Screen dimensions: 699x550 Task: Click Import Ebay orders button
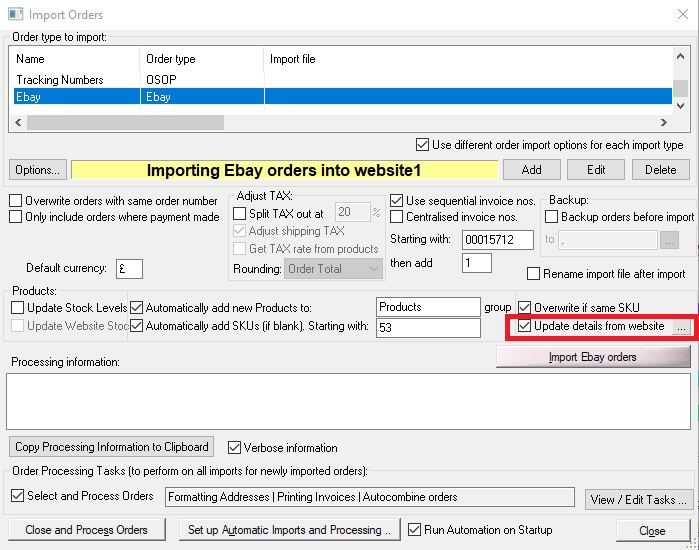pos(593,357)
